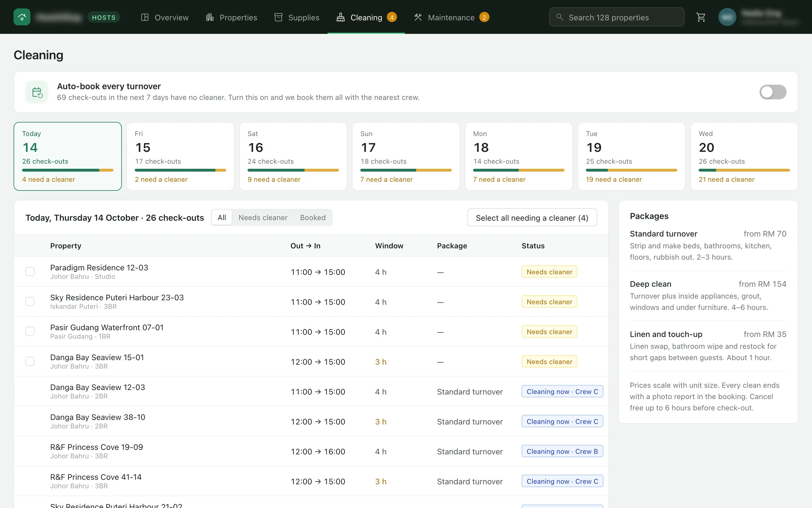Click the Danga Bay Seaview 38-10 property name
The image size is (812, 508).
[98, 417]
